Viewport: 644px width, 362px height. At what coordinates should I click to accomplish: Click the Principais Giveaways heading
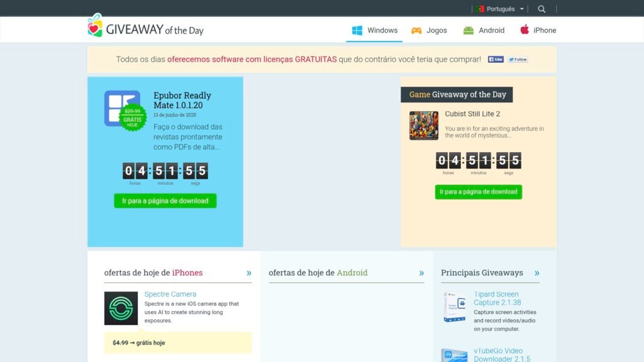(482, 273)
